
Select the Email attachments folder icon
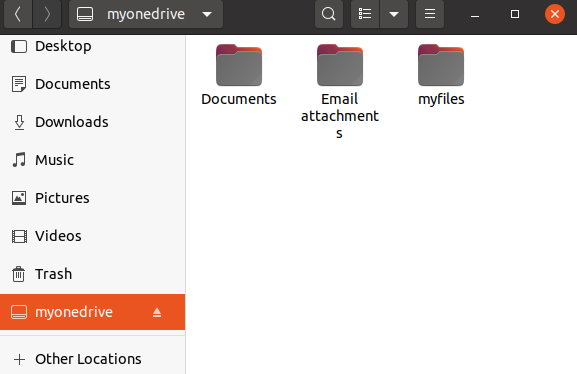click(340, 65)
